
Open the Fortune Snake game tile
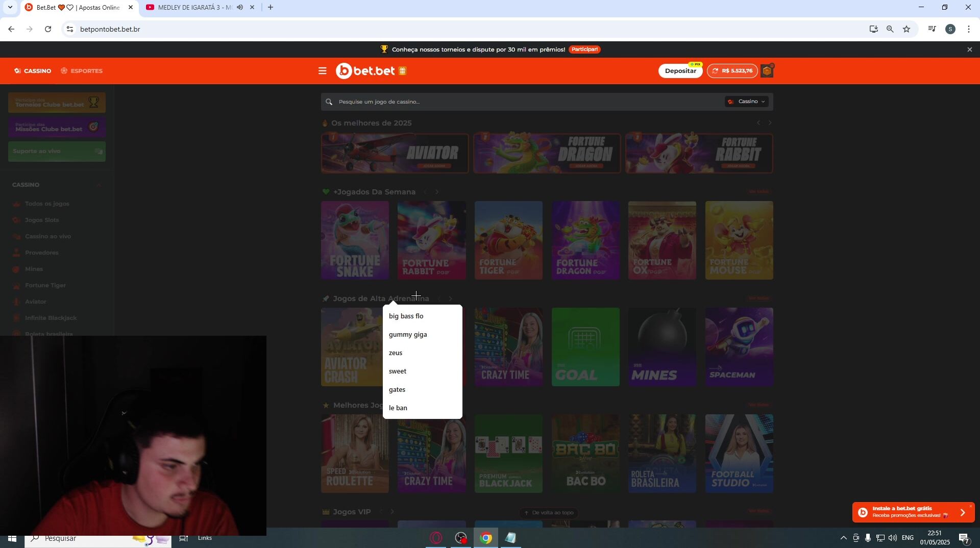pyautogui.click(x=355, y=240)
